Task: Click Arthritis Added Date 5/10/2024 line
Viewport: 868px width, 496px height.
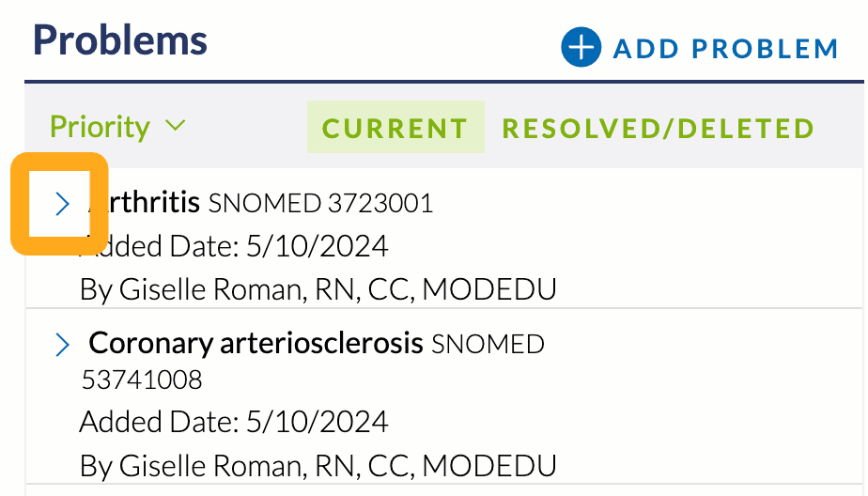Action: coord(234,246)
